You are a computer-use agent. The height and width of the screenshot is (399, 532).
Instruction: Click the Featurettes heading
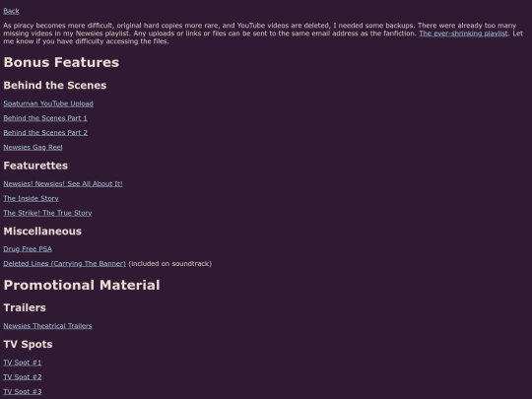click(x=35, y=166)
